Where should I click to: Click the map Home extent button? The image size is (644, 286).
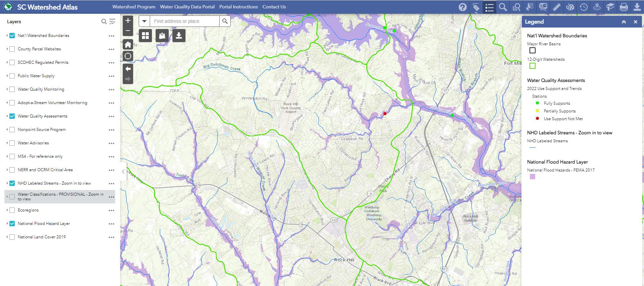click(128, 44)
